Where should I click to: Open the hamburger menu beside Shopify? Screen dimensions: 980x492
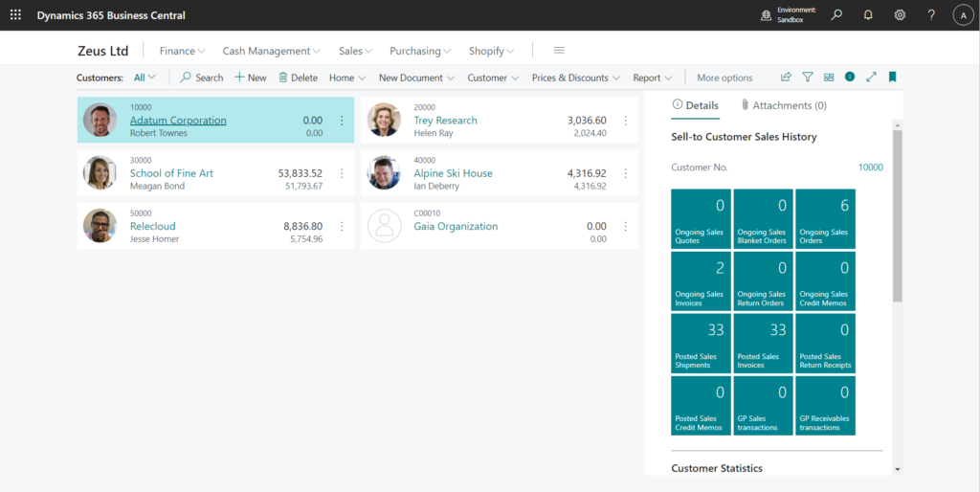point(559,50)
